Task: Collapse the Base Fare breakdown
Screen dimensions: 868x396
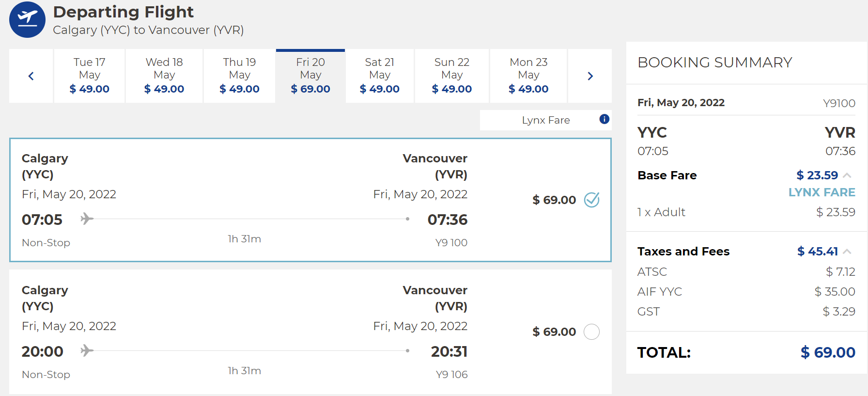Action: tap(847, 175)
